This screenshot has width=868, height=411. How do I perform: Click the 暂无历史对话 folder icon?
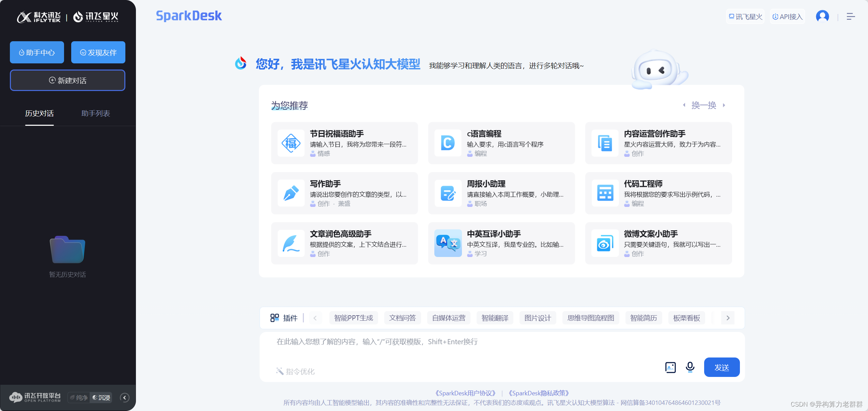pyautogui.click(x=67, y=250)
